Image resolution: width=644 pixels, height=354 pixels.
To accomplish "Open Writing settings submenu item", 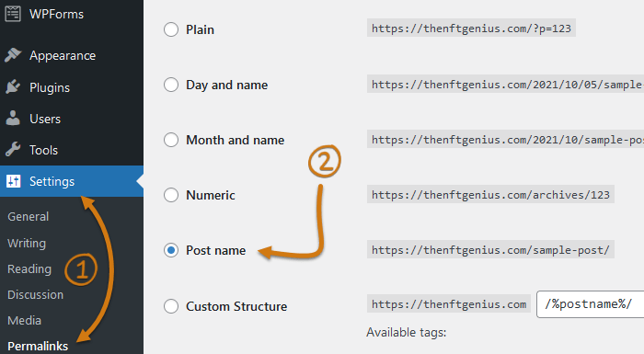I will pos(27,243).
